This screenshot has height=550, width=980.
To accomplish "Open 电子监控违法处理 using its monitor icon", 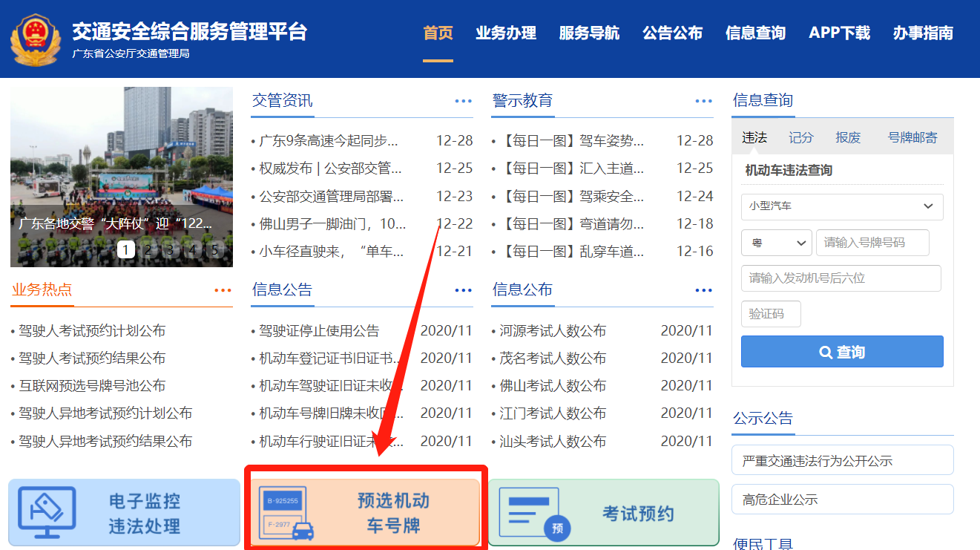I will point(46,512).
